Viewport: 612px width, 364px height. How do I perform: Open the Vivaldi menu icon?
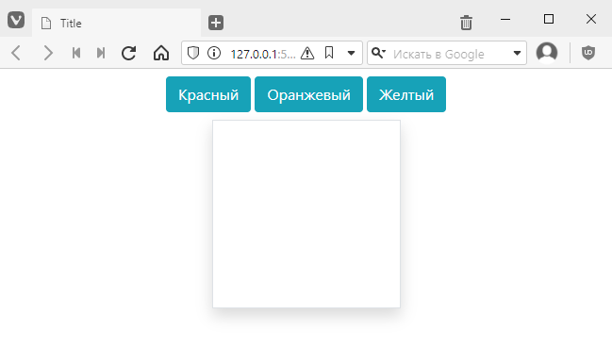[16, 20]
